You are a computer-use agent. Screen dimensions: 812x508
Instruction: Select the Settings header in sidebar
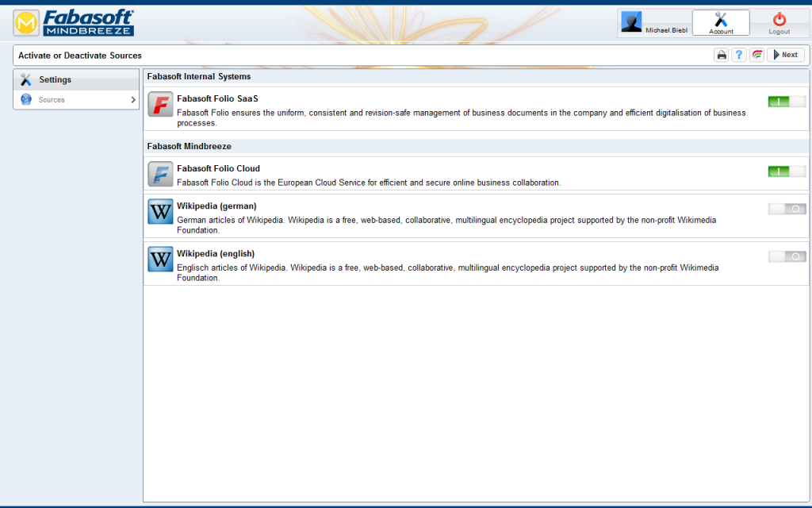(x=76, y=80)
